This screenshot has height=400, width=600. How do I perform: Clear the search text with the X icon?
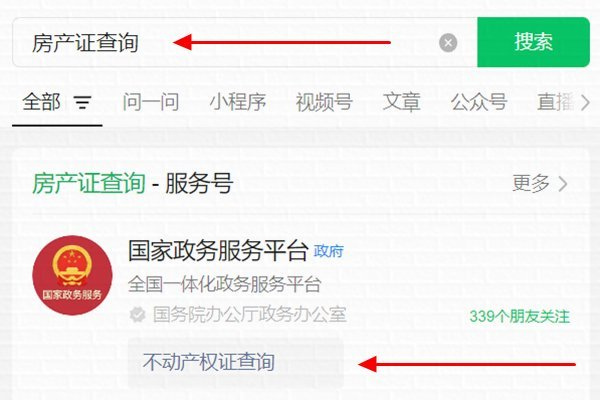pyautogui.click(x=448, y=42)
